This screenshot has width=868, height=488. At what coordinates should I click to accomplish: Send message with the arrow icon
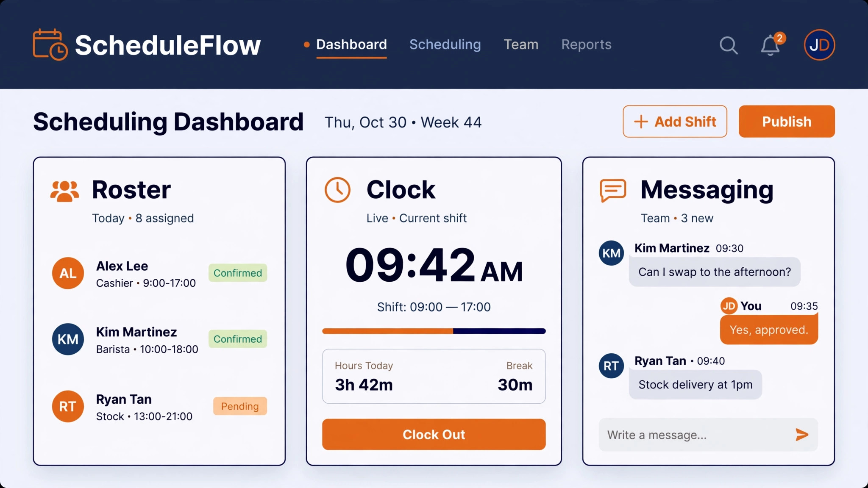tap(801, 435)
